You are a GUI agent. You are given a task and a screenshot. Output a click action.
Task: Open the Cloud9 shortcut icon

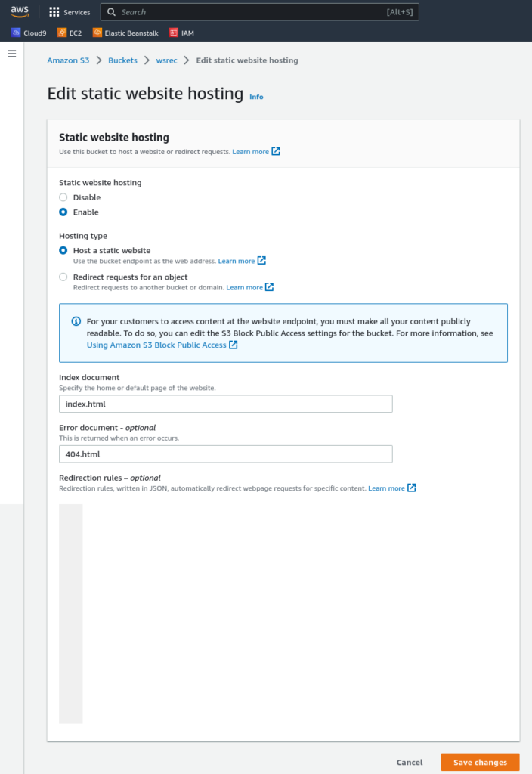[16, 33]
